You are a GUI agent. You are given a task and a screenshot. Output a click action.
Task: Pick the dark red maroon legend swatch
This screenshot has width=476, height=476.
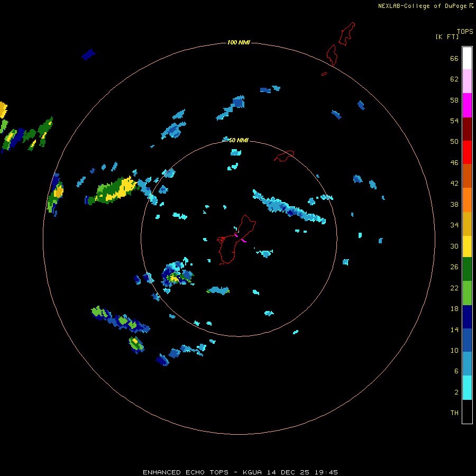[467, 129]
